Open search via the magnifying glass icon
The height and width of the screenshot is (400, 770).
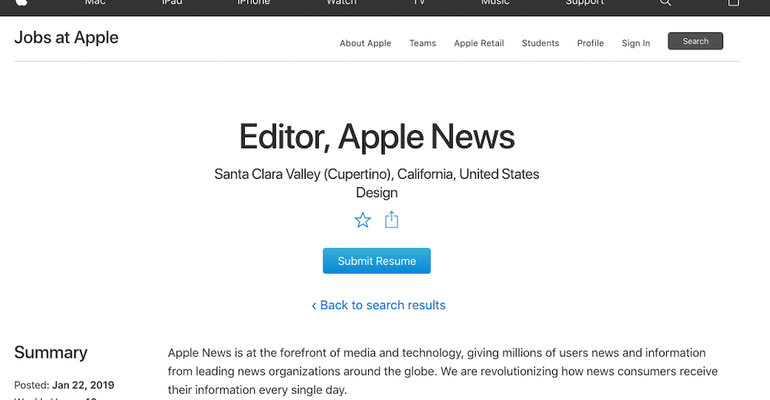pos(666,3)
